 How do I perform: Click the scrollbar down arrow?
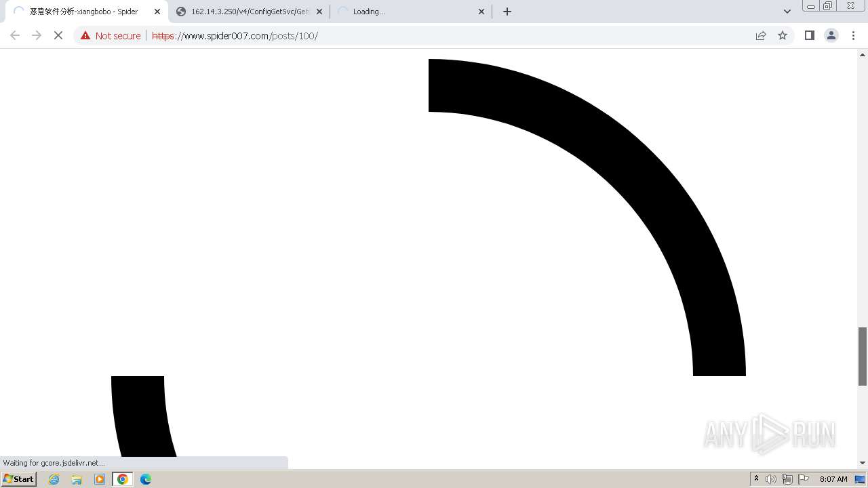[x=863, y=463]
